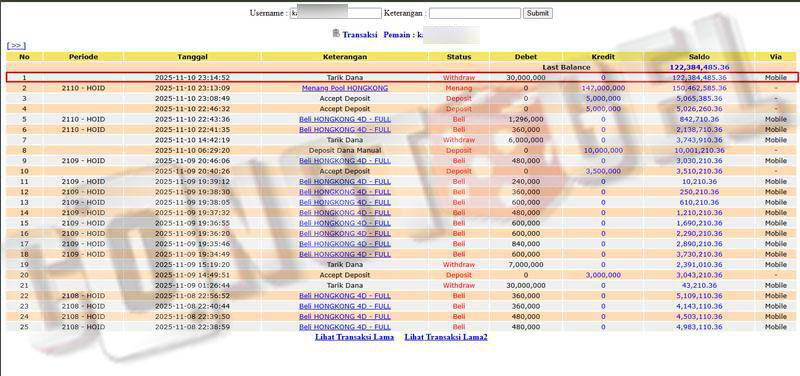800x376 pixels.
Task: Focus the Username input field
Action: click(x=335, y=13)
